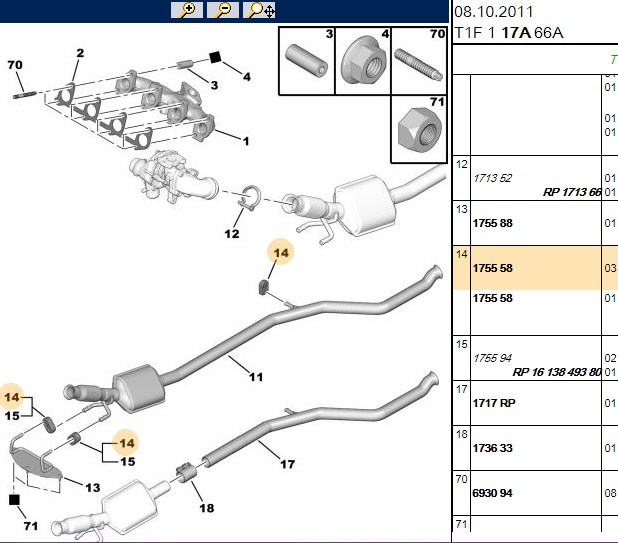Open highlighted part number 1755 58
Screen dimensions: 618x543
pos(493,268)
